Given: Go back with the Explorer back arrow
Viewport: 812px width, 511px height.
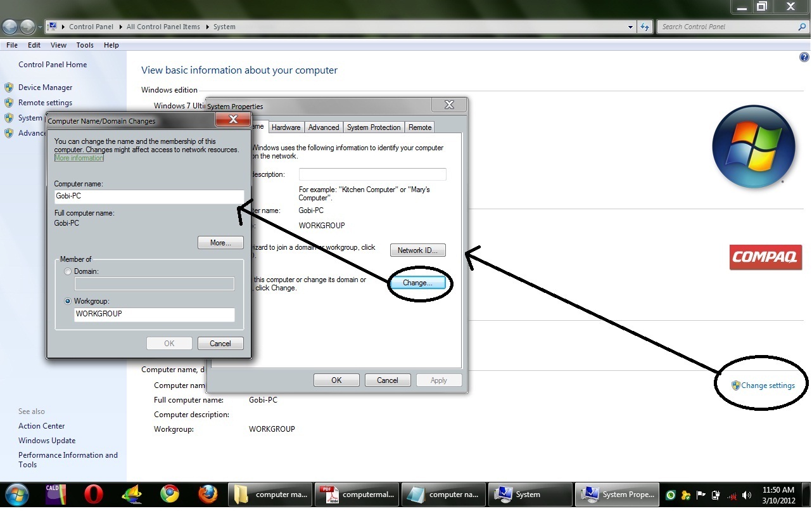Looking at the screenshot, I should (10, 27).
